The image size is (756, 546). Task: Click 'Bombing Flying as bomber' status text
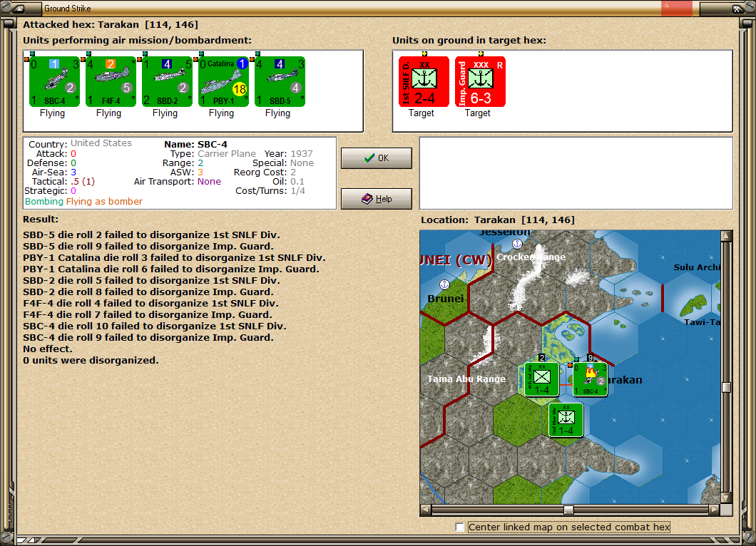coord(84,202)
